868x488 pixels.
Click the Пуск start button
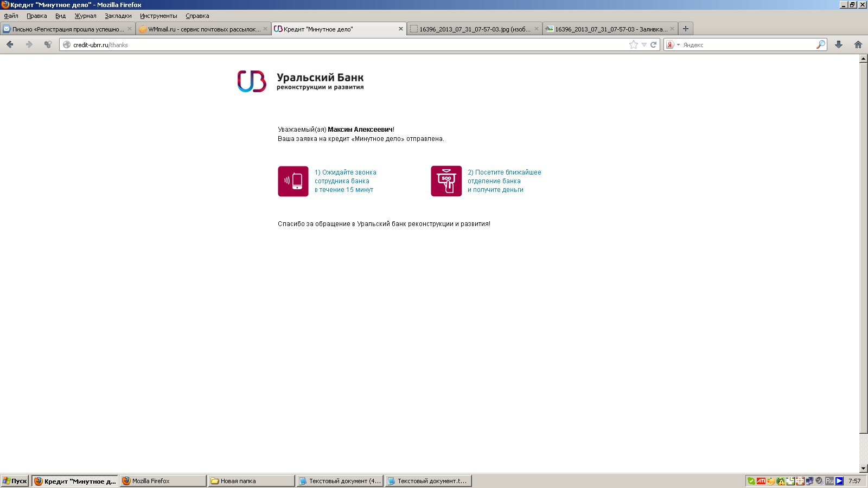pos(15,481)
